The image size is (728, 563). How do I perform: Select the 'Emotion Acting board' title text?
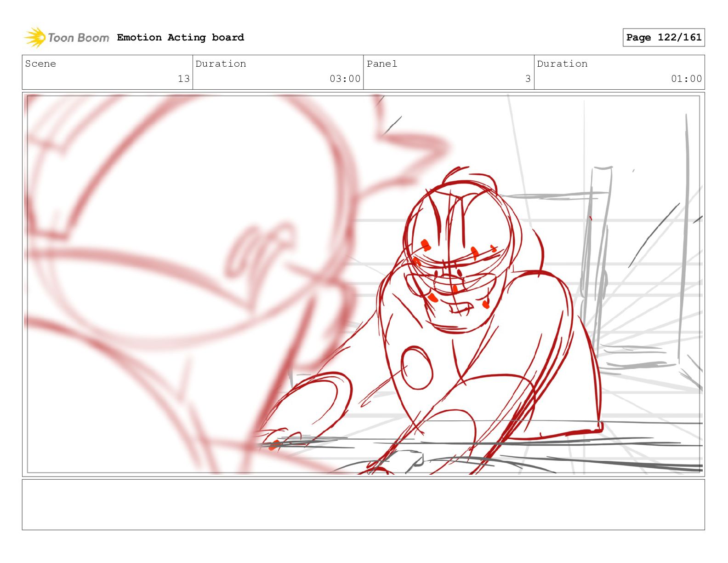180,37
